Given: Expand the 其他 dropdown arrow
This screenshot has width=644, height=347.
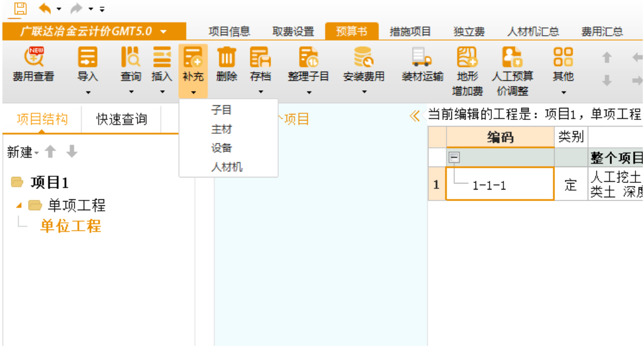Looking at the screenshot, I should point(563,93).
